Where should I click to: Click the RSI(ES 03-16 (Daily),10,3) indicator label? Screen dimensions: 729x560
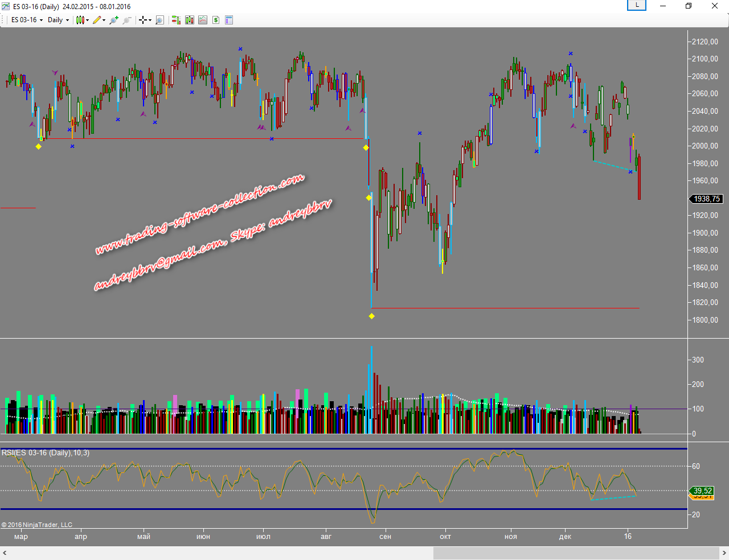pyautogui.click(x=46, y=453)
